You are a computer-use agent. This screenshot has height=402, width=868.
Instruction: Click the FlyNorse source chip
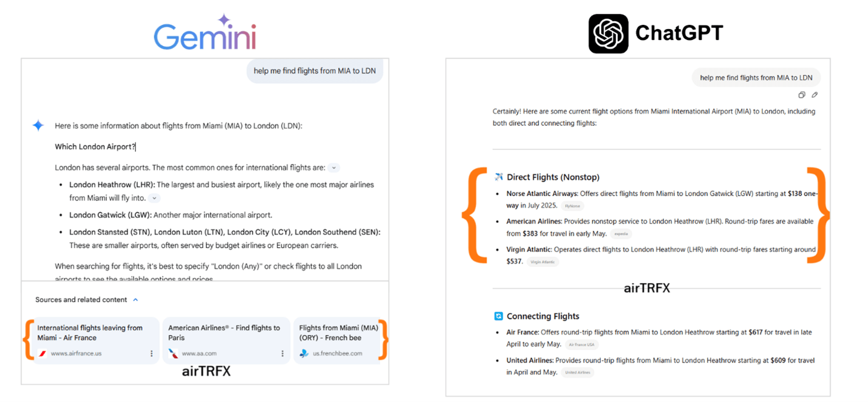[572, 206]
